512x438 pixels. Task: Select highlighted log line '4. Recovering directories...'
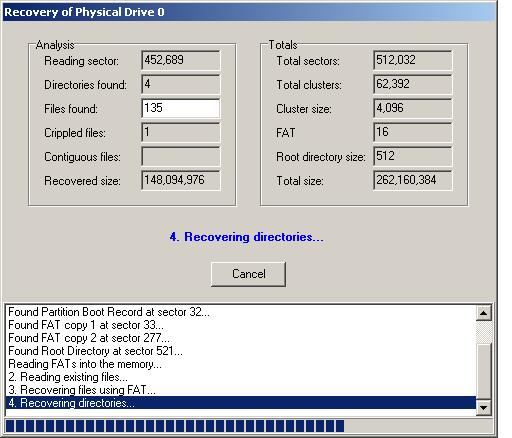tap(241, 403)
